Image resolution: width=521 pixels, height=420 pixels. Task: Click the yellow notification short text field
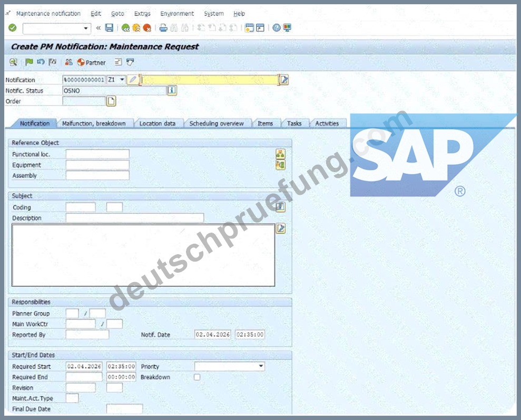point(210,79)
